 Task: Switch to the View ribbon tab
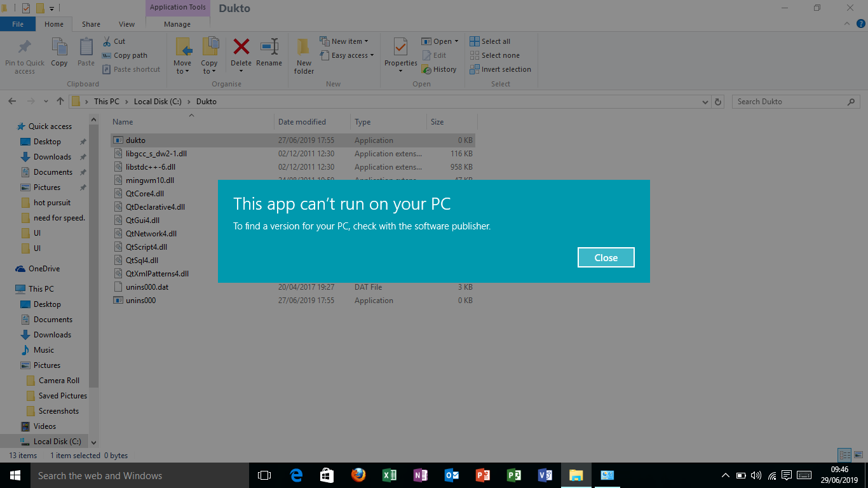126,24
